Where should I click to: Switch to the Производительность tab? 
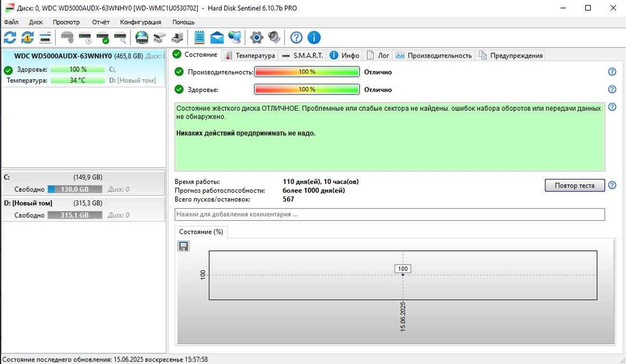click(x=434, y=56)
